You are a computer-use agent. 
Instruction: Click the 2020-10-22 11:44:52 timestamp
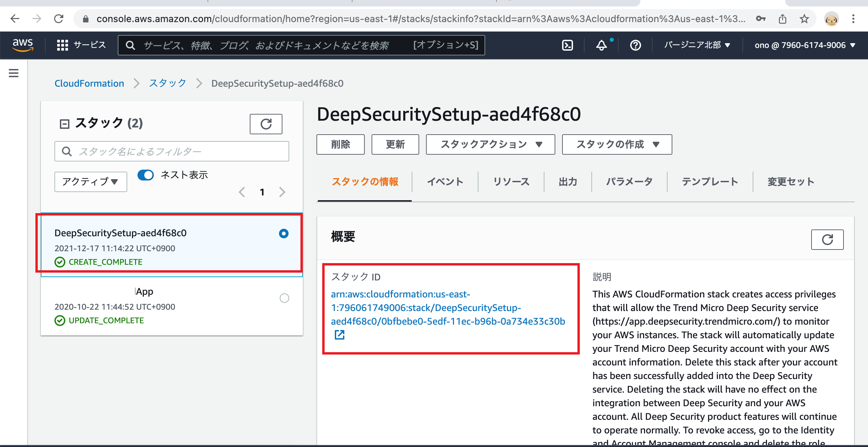tap(115, 307)
